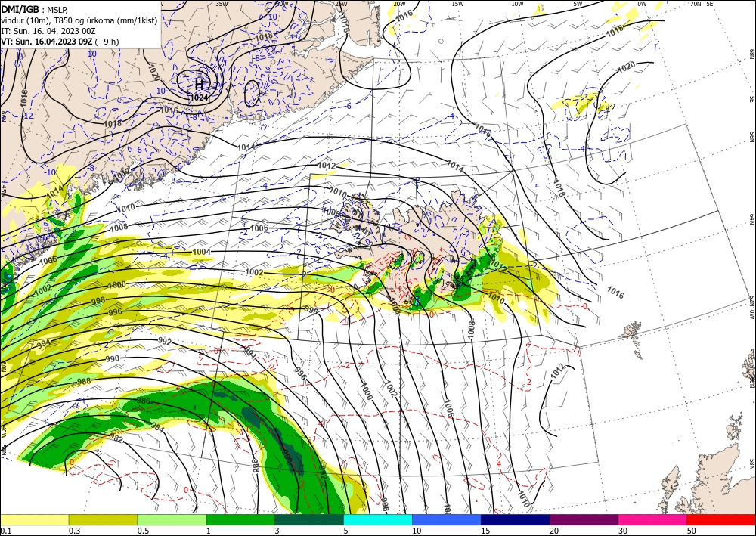
Task: Select the navy 15 mm legend swatch
Action: click(x=516, y=519)
